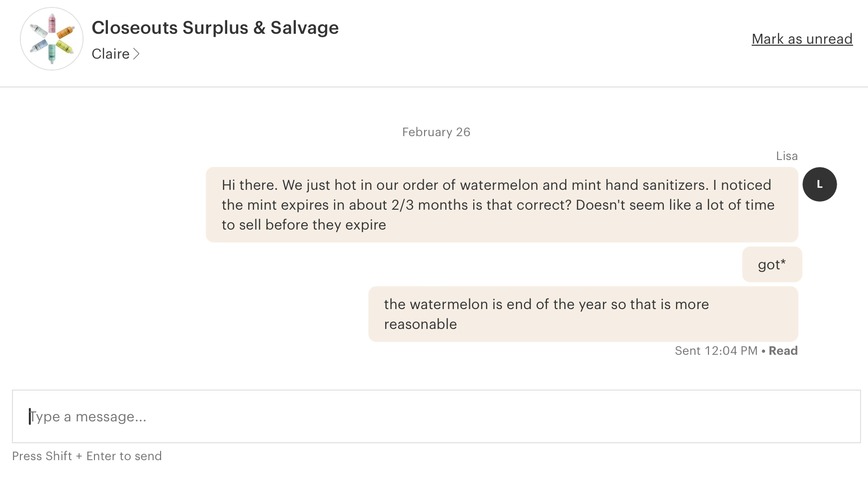
Task: Click Lisa's dark "L" profile avatar
Action: click(x=819, y=184)
